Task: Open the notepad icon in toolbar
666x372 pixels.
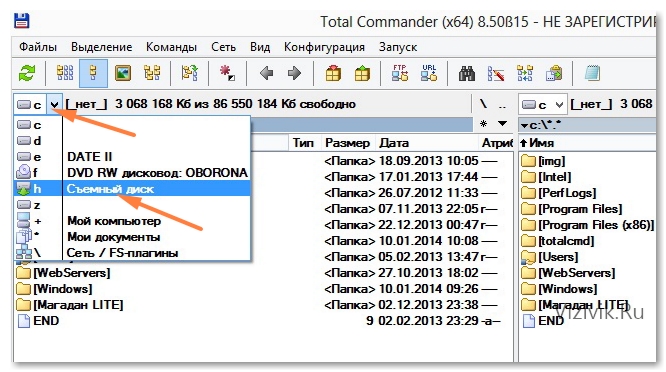Action: click(x=592, y=73)
